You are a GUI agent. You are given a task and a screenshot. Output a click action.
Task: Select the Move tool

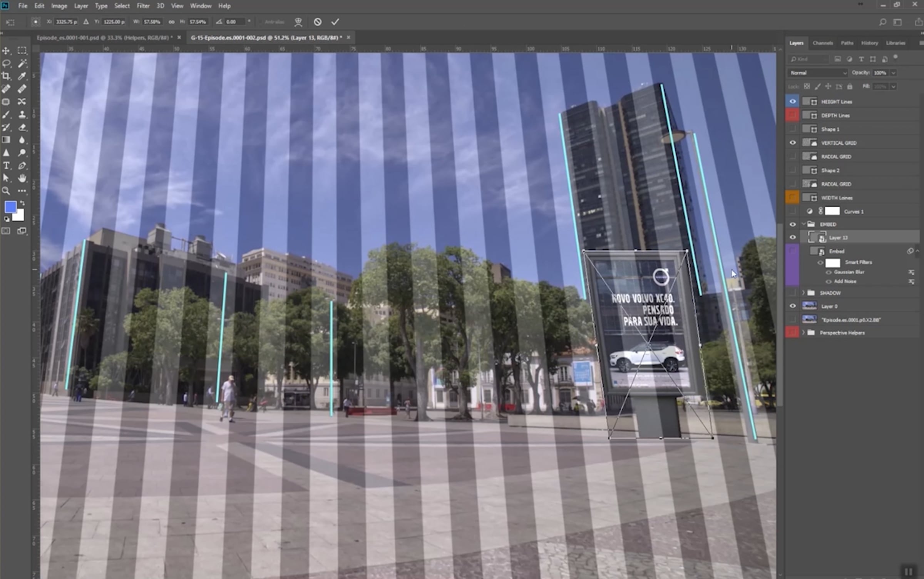(x=6, y=51)
